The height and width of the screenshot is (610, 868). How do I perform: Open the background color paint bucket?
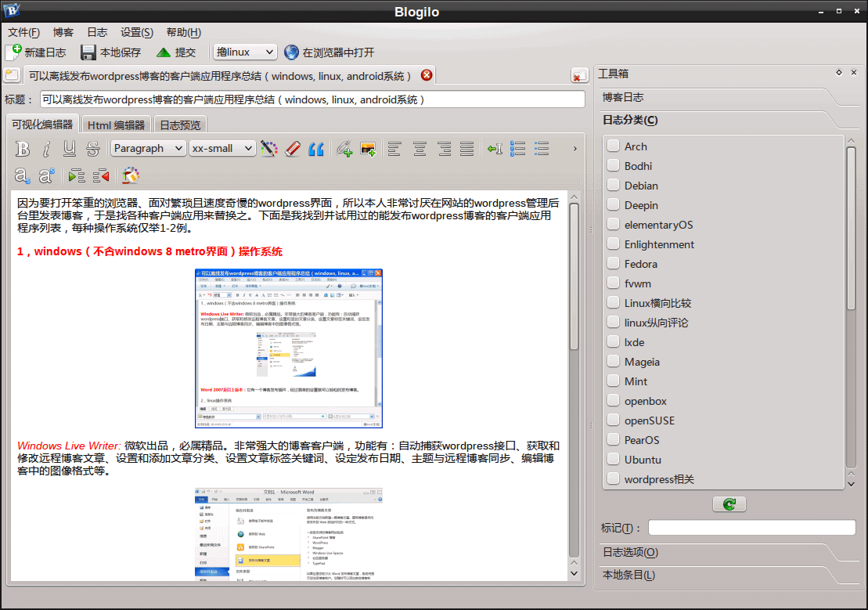(x=130, y=176)
